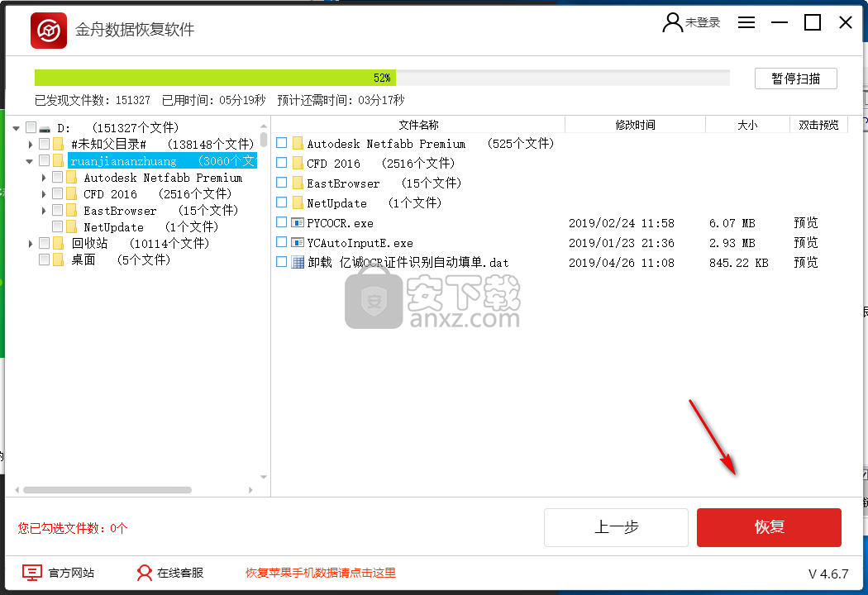Viewport: 868px width, 595px height.
Task: Check the #未知父目录# tree checkbox
Action: coord(45,144)
